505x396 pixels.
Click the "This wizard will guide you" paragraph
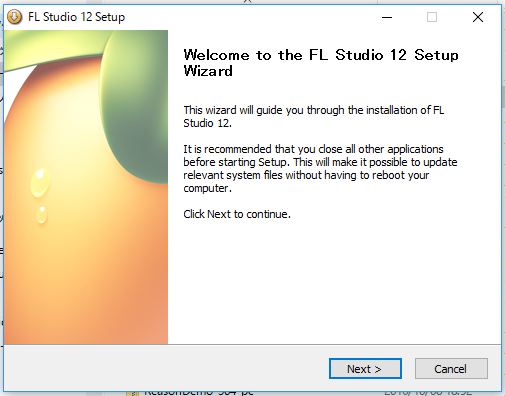coord(314,116)
